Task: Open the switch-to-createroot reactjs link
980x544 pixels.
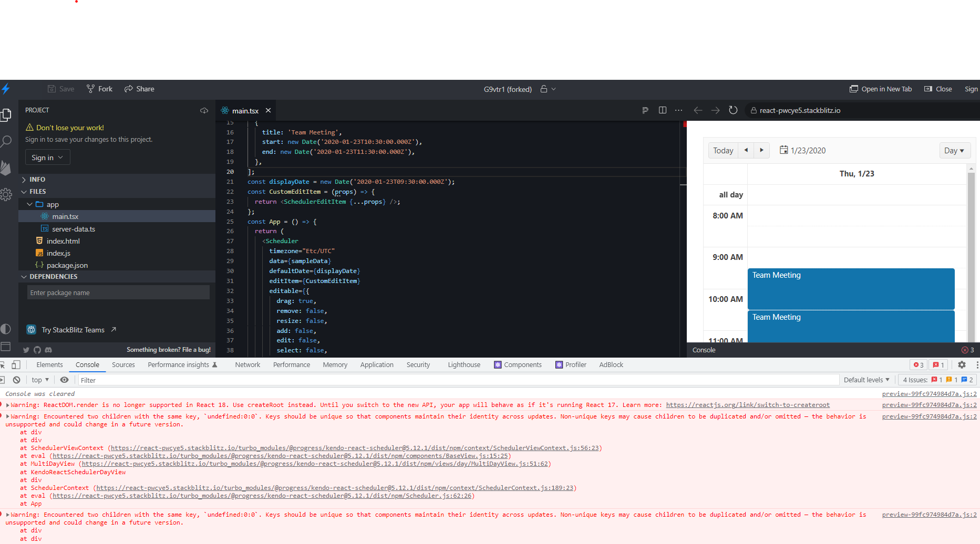Action: pyautogui.click(x=747, y=405)
